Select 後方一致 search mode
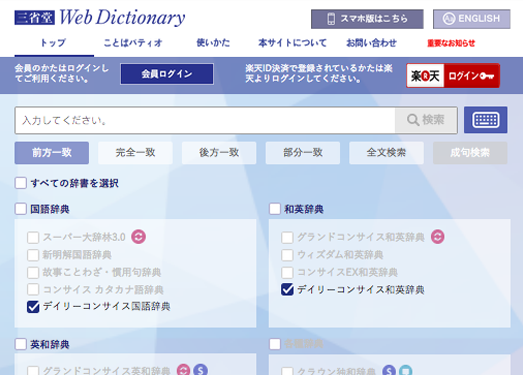The height and width of the screenshot is (375, 523). coord(219,153)
